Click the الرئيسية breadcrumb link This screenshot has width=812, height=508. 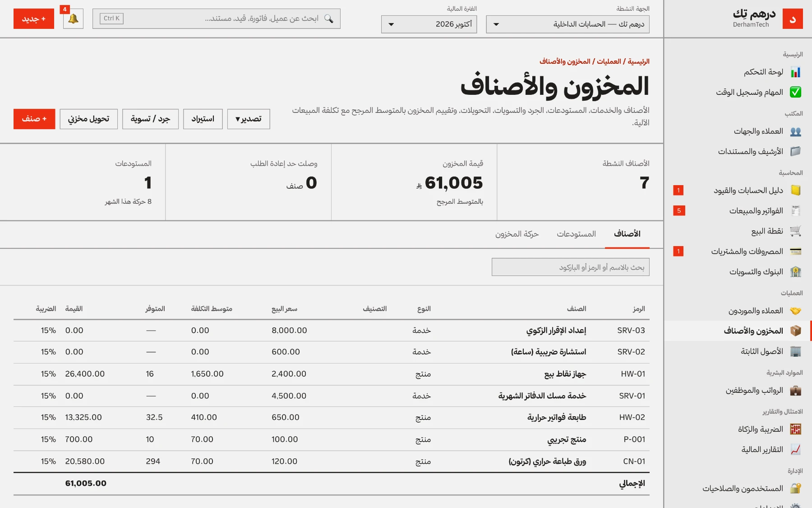click(638, 61)
